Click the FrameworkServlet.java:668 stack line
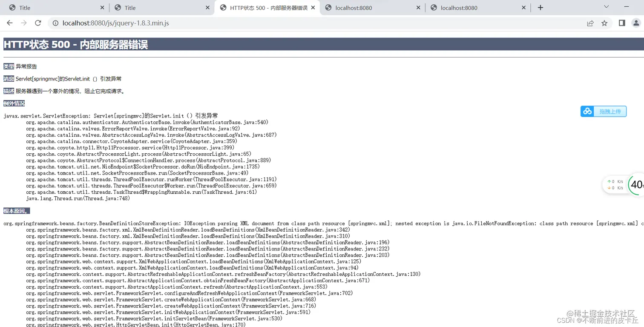The width and height of the screenshot is (644, 327). (x=171, y=300)
